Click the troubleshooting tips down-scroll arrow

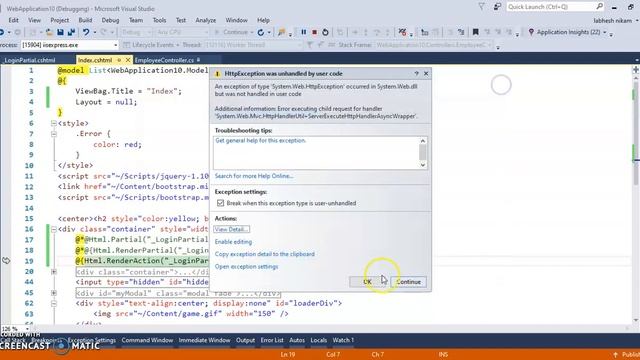[x=423, y=165]
